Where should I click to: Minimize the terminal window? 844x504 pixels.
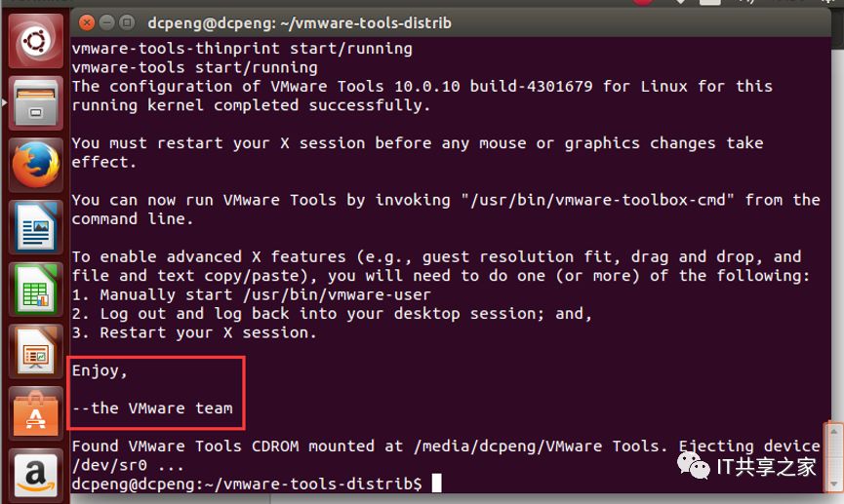pyautogui.click(x=107, y=22)
